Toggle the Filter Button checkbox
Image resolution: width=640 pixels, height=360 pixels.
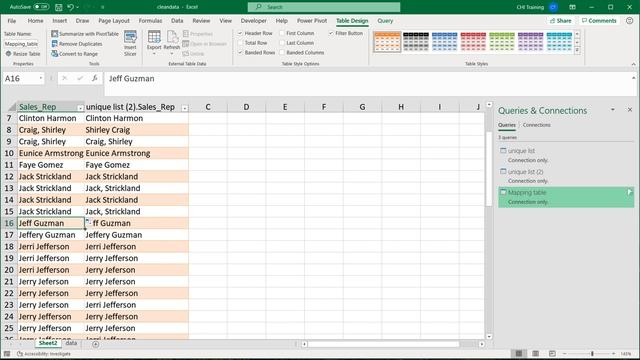[331, 33]
